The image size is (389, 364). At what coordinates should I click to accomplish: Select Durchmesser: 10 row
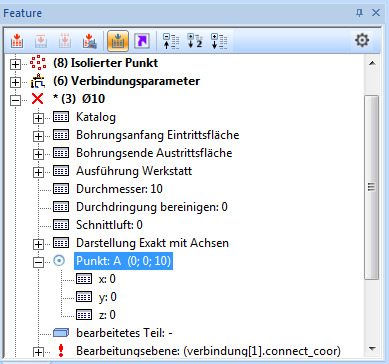click(x=119, y=189)
